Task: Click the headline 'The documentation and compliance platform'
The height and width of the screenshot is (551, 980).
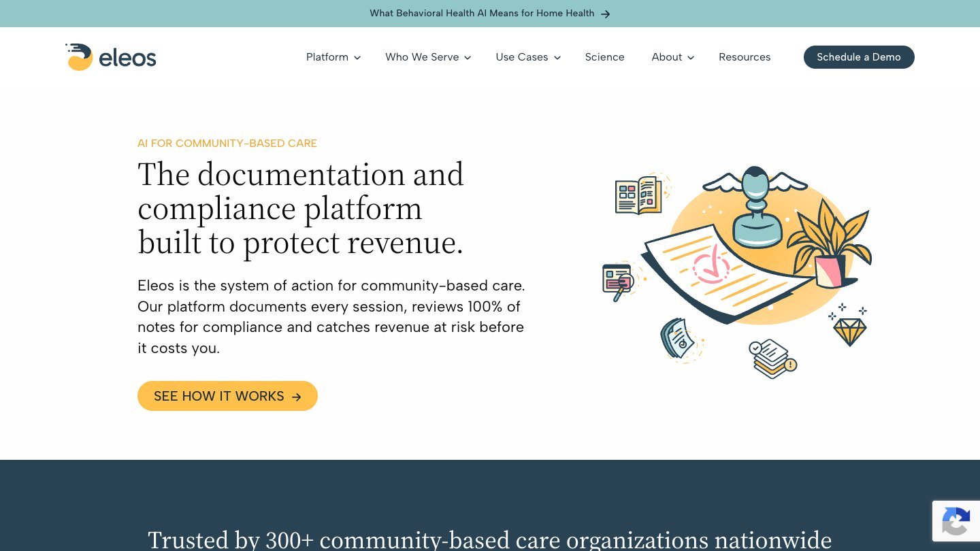Action: click(x=301, y=208)
